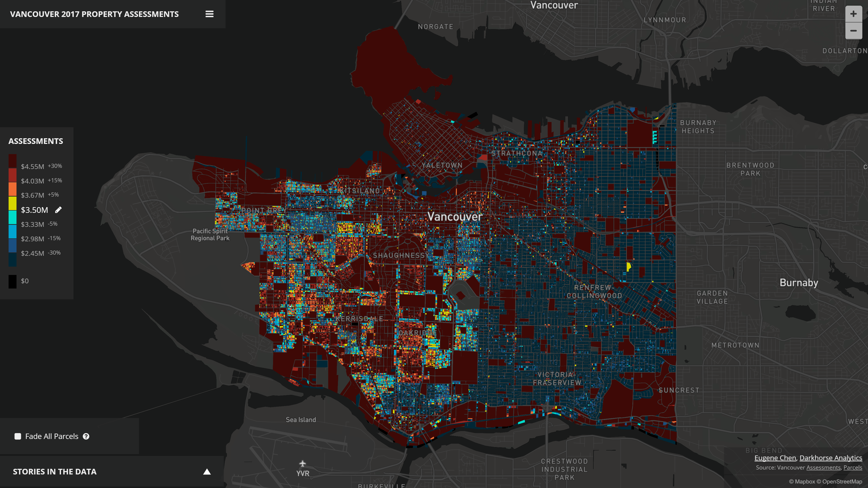
Task: Select the light blue -15% legend swatch
Action: [12, 232]
